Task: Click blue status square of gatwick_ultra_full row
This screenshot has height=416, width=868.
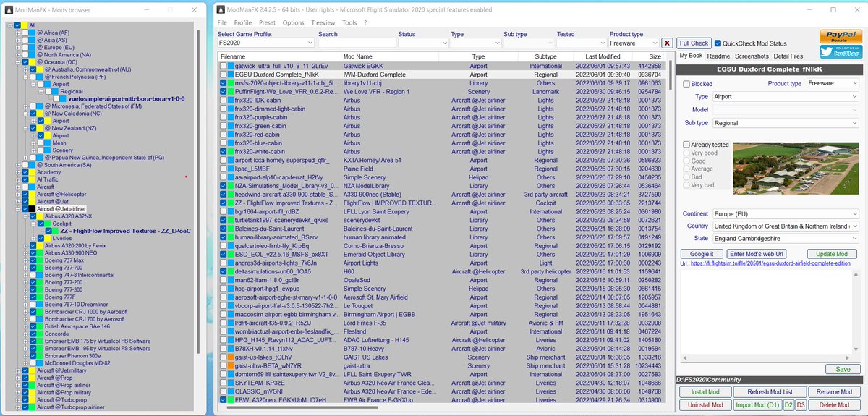Action: point(231,65)
